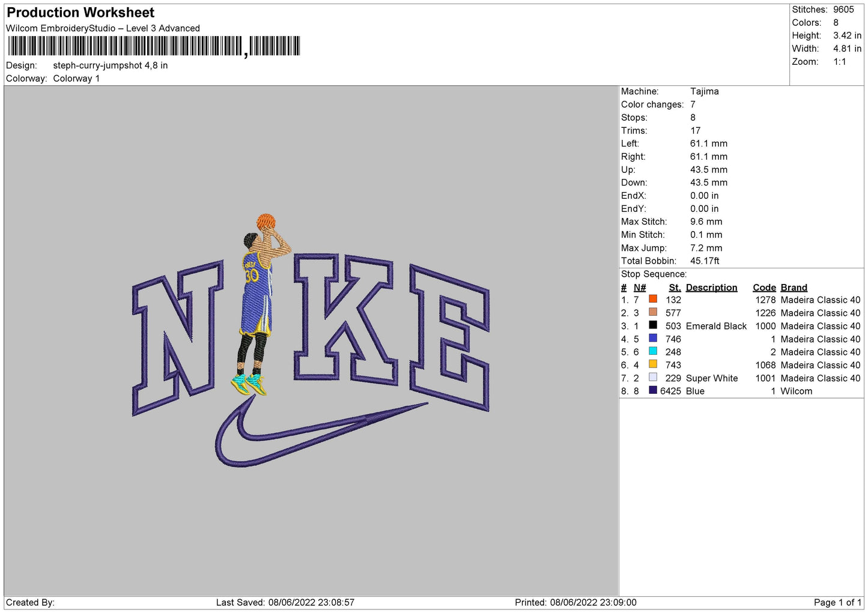Click the yellow swatch for thread 743
Image resolution: width=868 pixels, height=613 pixels.
[x=653, y=364]
